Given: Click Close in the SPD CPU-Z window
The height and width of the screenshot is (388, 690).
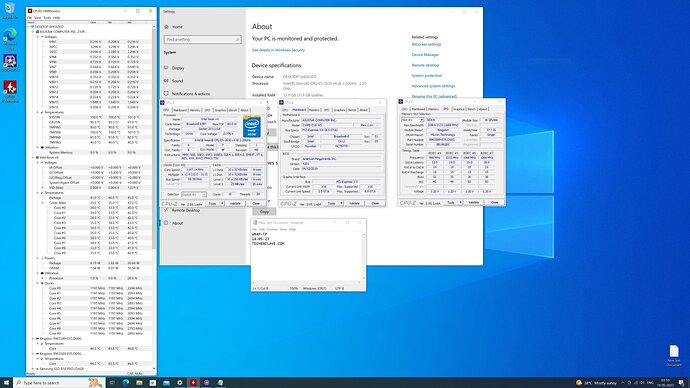Looking at the screenshot, I should tap(494, 202).
